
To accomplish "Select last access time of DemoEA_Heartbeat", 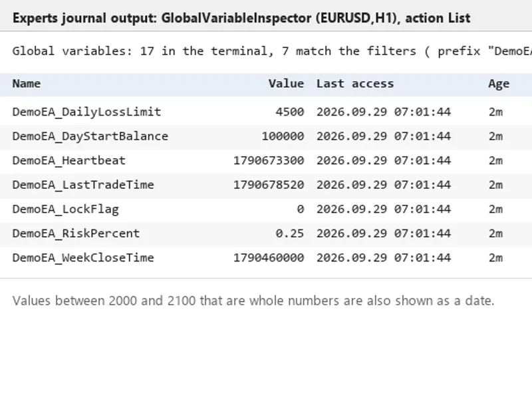I will [384, 160].
